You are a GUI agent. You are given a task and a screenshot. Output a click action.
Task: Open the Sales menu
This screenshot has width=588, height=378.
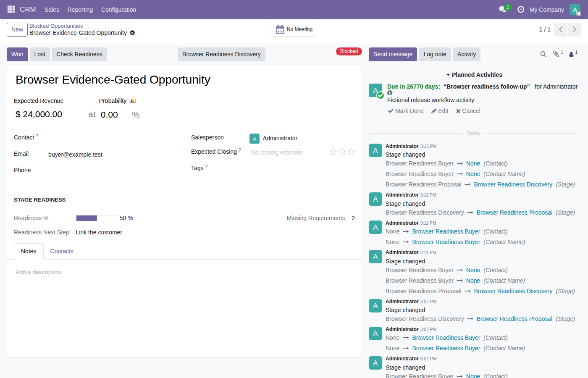click(x=52, y=10)
